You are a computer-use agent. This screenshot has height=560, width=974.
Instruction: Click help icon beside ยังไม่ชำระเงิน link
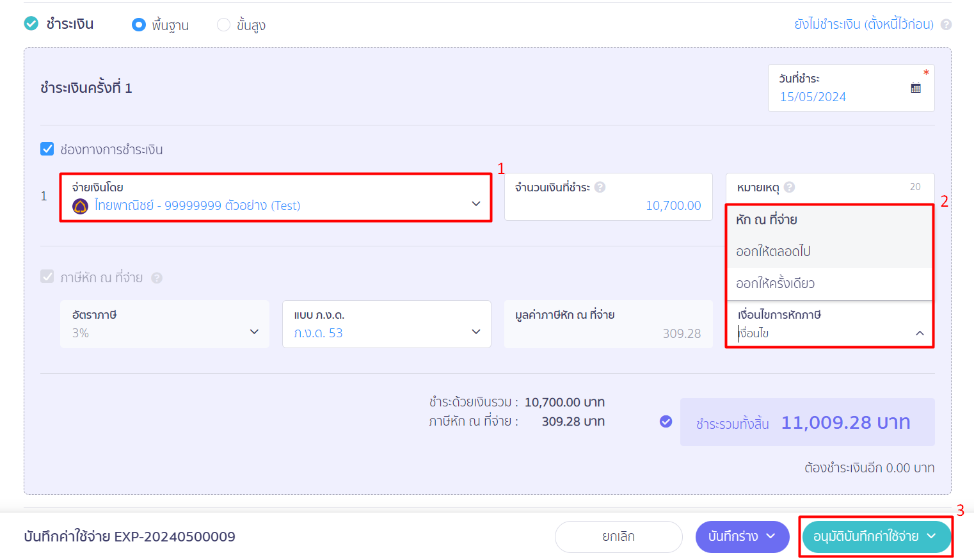click(946, 24)
